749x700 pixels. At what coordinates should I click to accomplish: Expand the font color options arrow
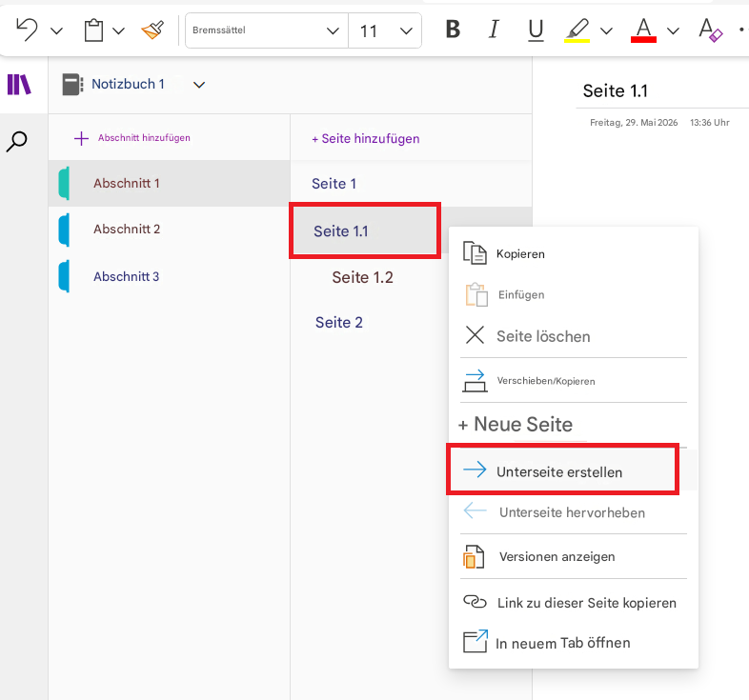pos(673,31)
